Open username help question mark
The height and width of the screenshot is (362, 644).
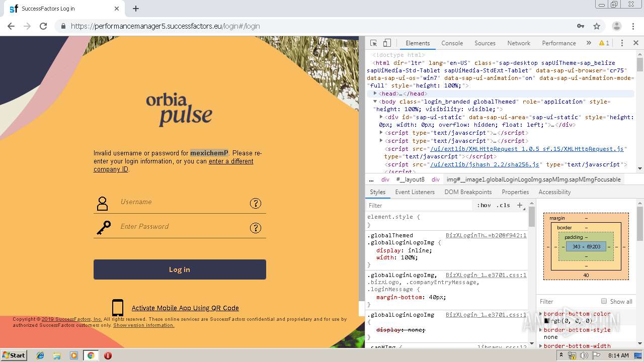point(256,203)
